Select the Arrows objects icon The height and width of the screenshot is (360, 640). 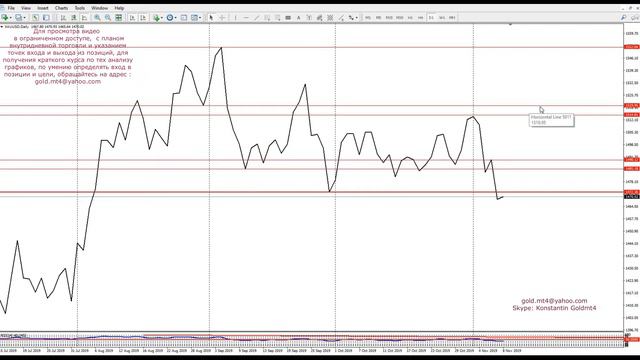tap(351, 18)
